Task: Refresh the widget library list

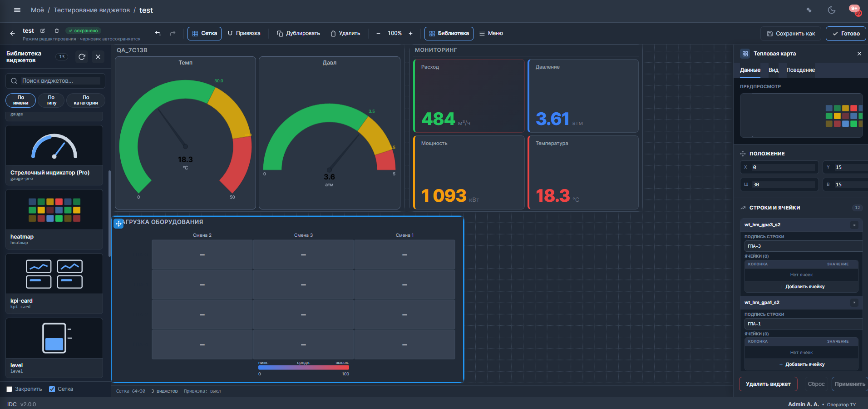Action: [82, 57]
